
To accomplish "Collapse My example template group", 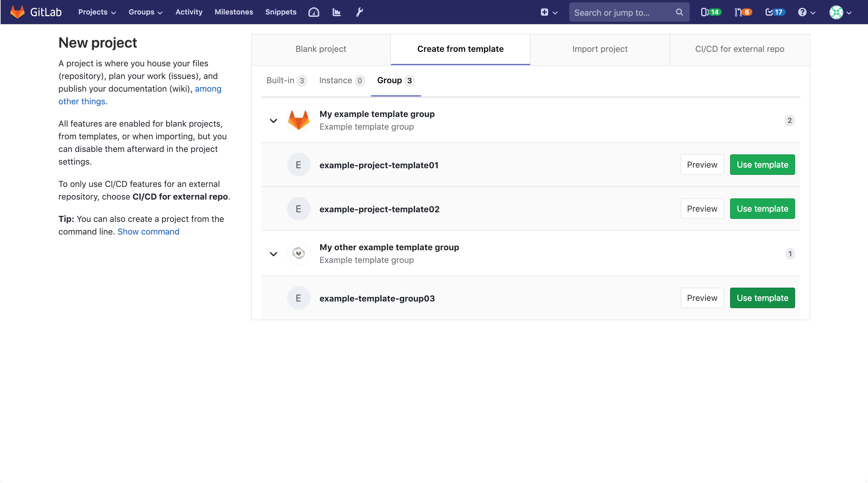I will (273, 120).
